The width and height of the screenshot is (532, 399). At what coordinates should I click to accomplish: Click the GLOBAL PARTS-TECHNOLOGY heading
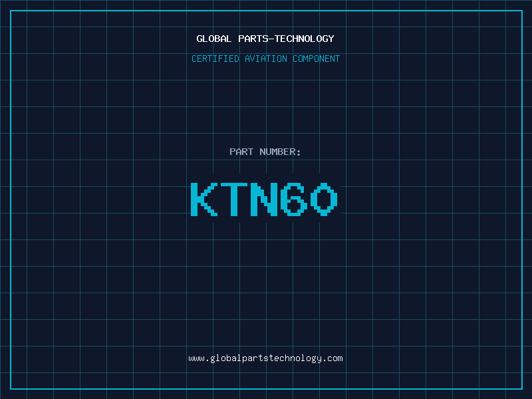(265, 39)
